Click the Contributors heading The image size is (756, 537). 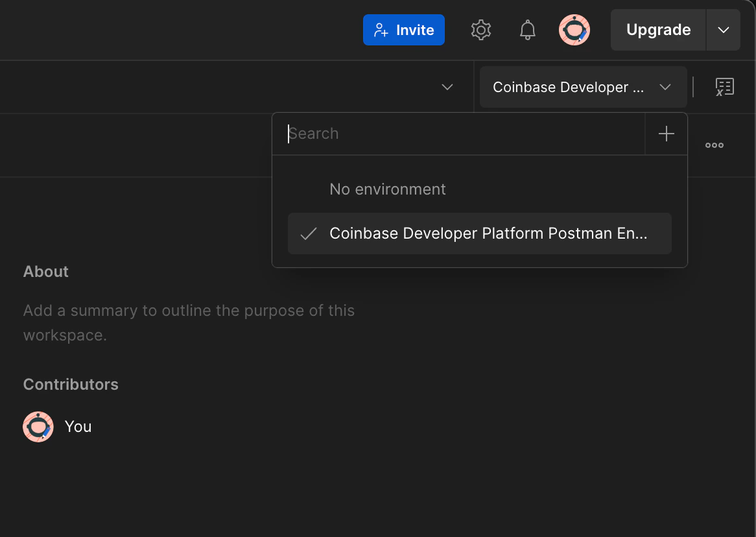71,385
